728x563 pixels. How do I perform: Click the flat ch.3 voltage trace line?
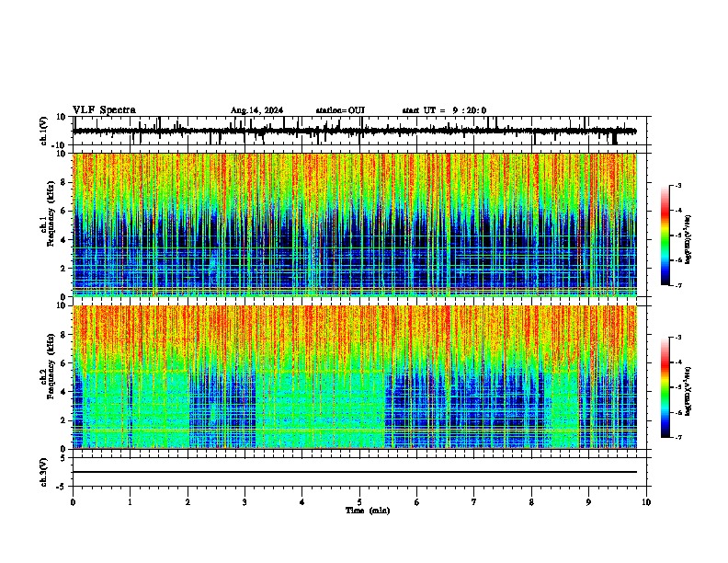click(x=355, y=472)
